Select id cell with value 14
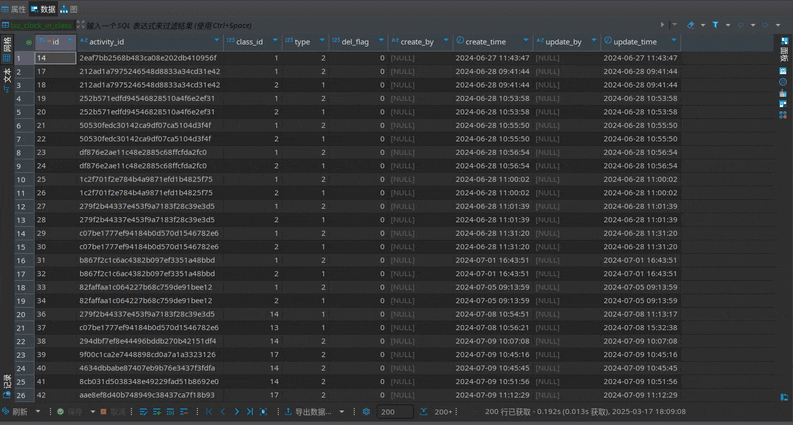The height and width of the screenshot is (425, 793). point(56,58)
